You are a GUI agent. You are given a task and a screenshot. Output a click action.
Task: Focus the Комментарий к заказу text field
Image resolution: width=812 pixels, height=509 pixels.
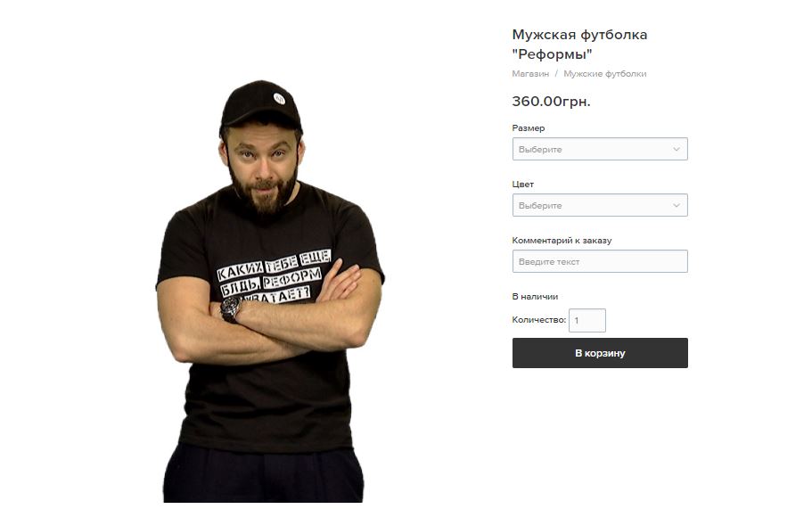600,261
